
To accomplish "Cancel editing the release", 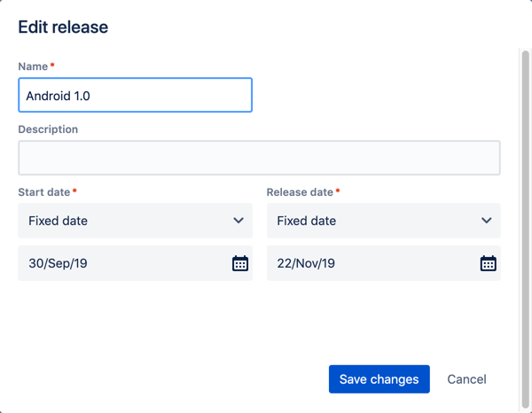I will tap(466, 379).
